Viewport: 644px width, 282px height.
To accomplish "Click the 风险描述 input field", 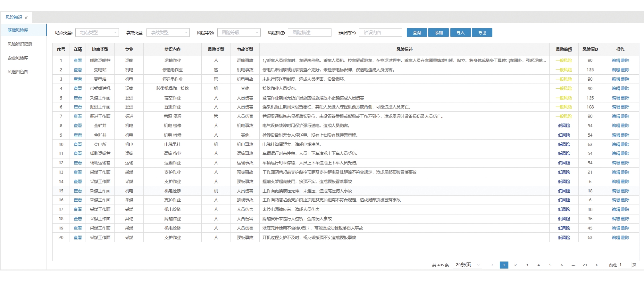I will coord(309,33).
